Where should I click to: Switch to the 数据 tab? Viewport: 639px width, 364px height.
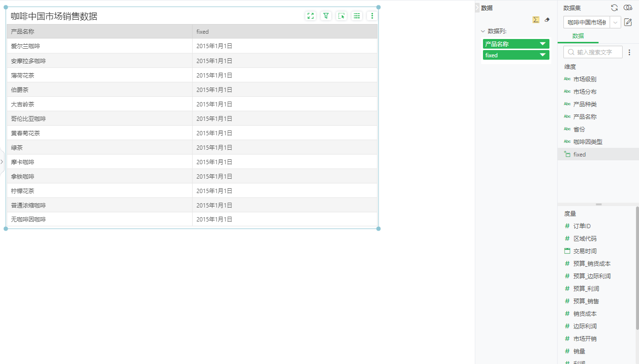coord(578,36)
